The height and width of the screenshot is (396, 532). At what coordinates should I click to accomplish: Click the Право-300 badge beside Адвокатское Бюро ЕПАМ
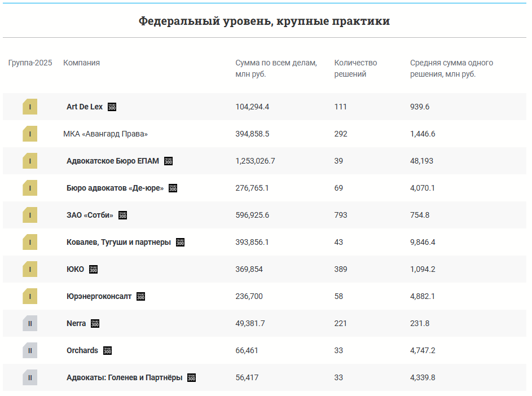(168, 161)
